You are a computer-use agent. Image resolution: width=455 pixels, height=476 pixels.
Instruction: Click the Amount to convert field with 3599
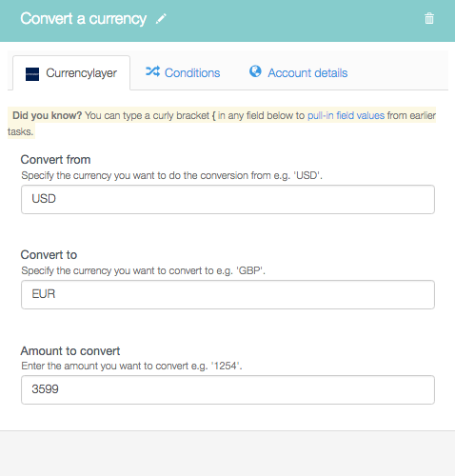(x=227, y=389)
